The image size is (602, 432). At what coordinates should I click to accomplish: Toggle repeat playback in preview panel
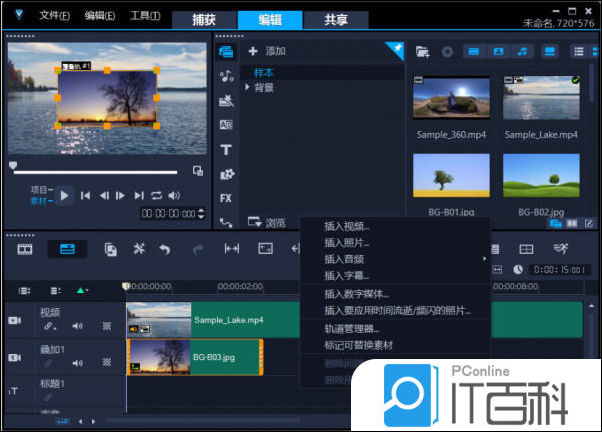point(156,195)
